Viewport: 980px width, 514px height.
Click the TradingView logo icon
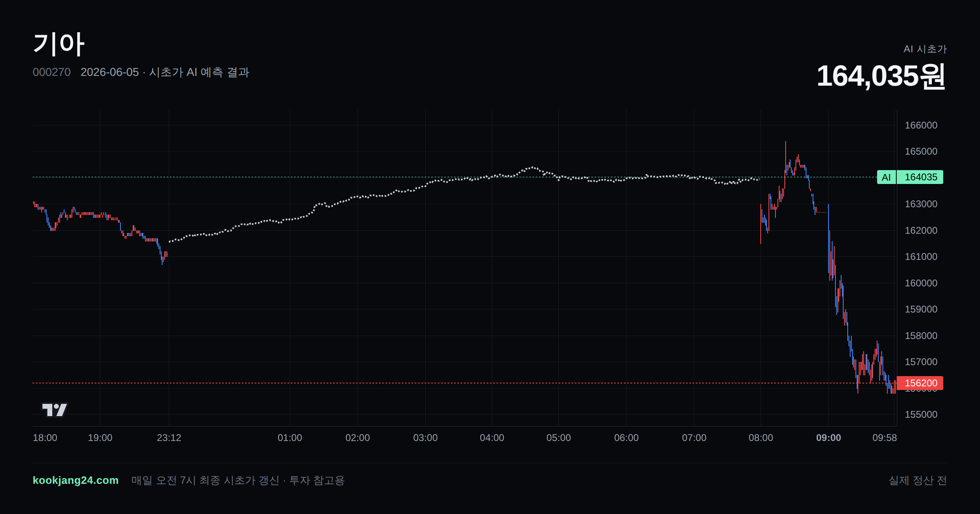[x=54, y=410]
